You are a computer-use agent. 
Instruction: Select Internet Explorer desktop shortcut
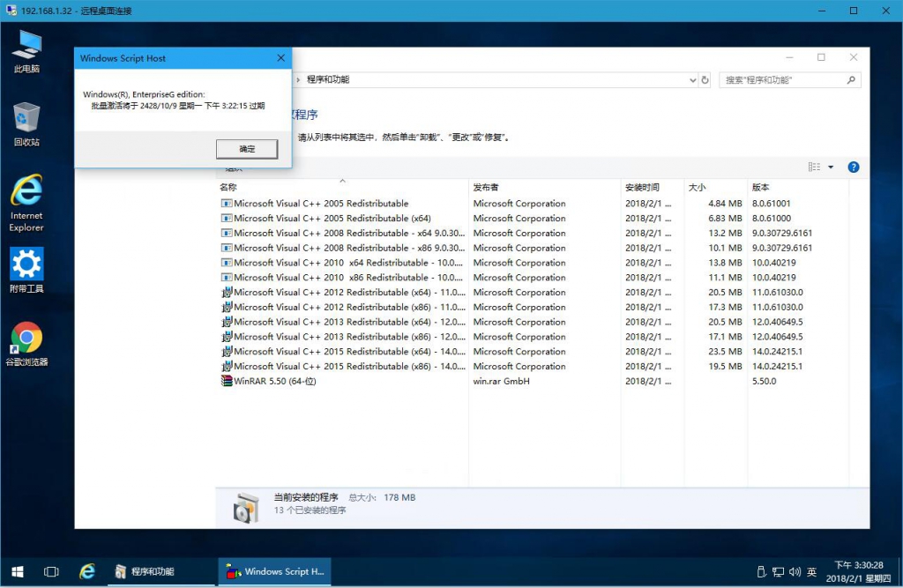26,203
